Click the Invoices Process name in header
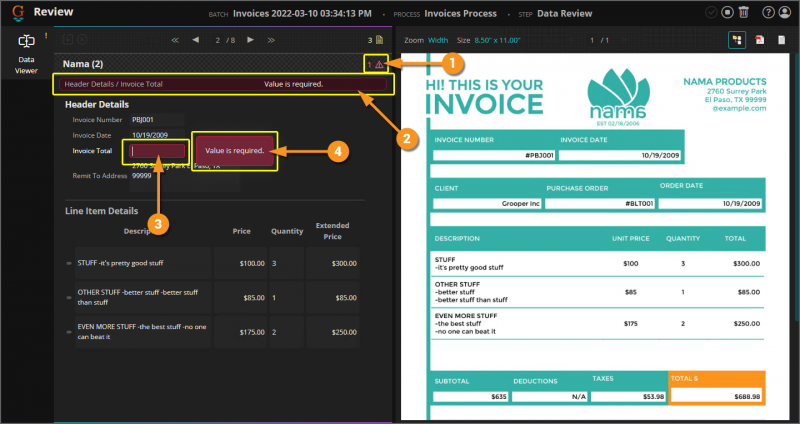The height and width of the screenshot is (424, 800). click(460, 14)
